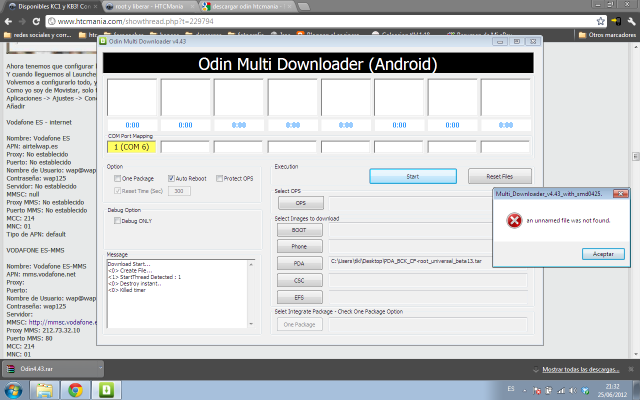Click the EFS image button
640x400 pixels.
coord(299,296)
